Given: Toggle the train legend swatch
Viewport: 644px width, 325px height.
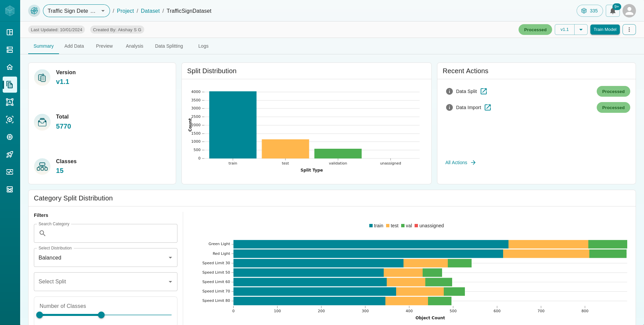Looking at the screenshot, I should click(371, 226).
